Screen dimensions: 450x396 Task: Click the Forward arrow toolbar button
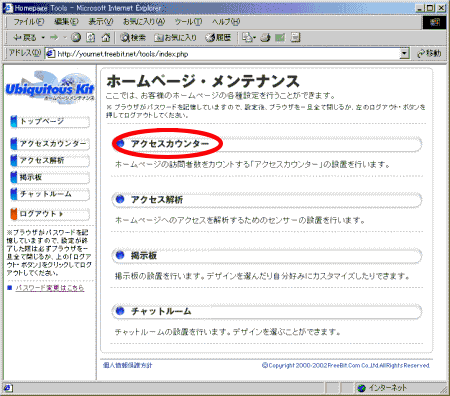point(54,38)
